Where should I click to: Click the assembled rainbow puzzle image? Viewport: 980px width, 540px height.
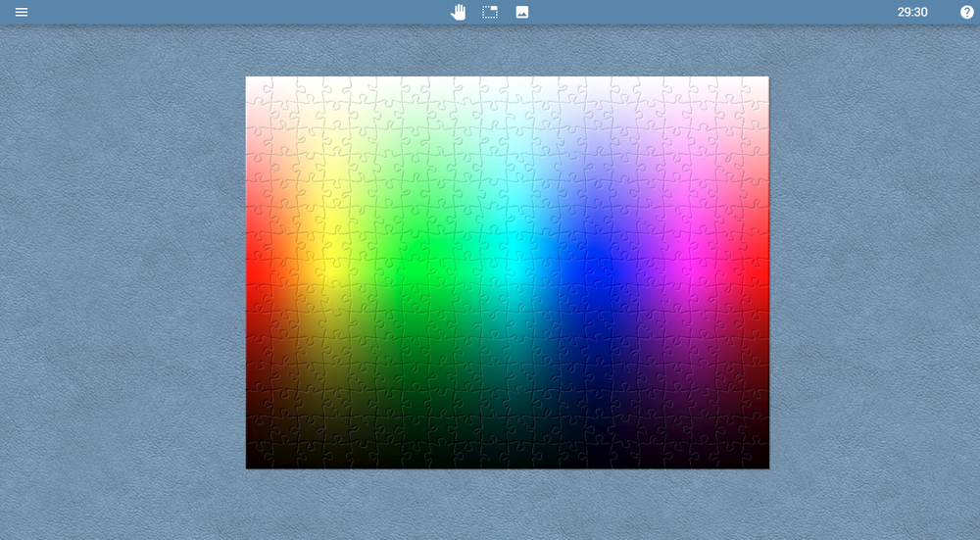(508, 272)
